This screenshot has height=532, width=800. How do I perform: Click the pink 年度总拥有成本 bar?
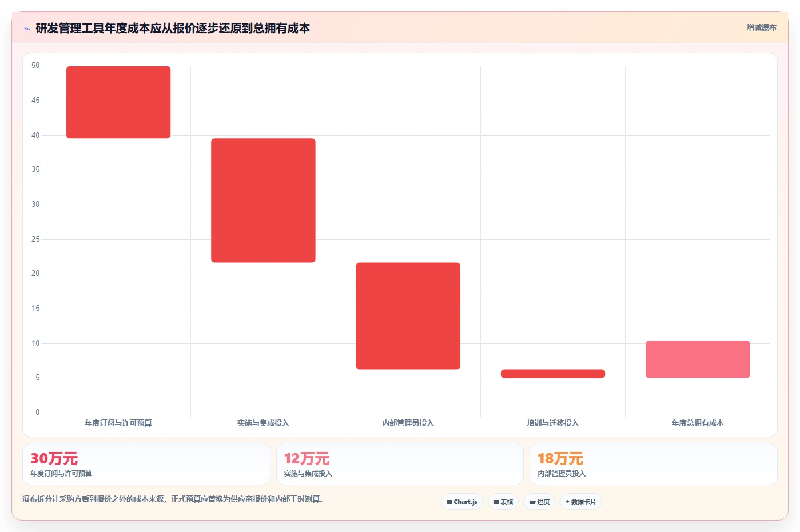click(x=698, y=359)
